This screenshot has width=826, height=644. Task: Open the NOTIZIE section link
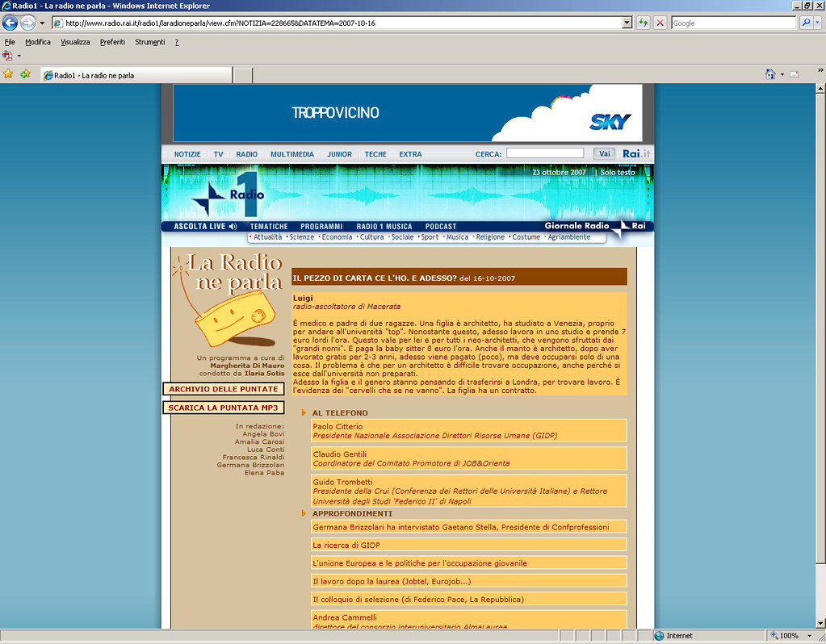187,154
